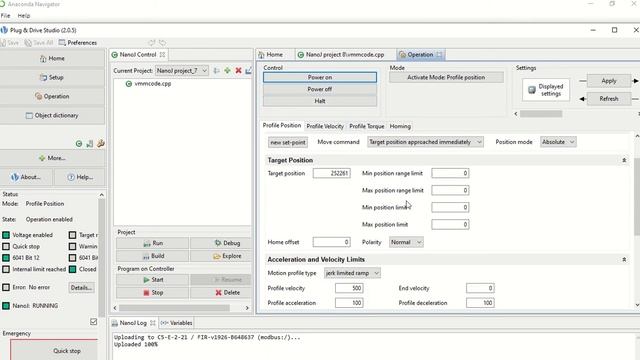Switch to the Profile Torque tab

point(367,126)
